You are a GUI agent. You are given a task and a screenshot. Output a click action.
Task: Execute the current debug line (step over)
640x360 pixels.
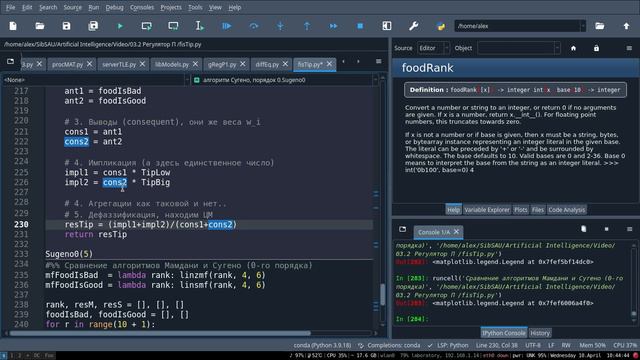253,26
